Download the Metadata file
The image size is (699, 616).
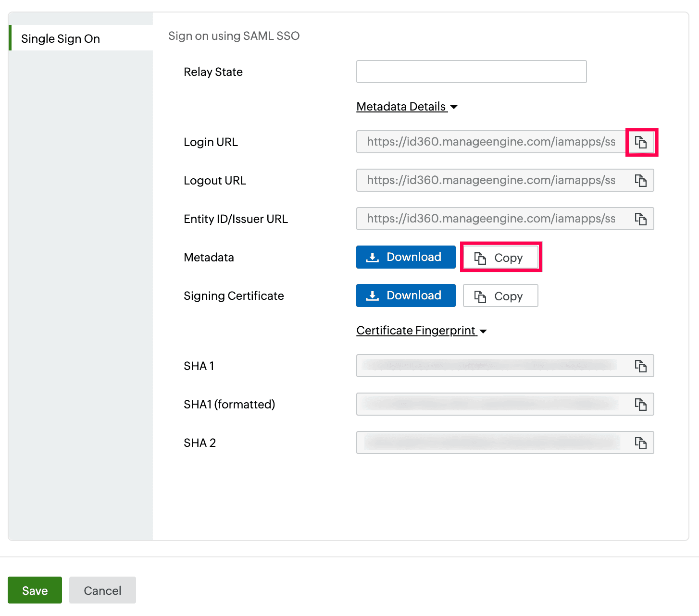[x=406, y=257]
